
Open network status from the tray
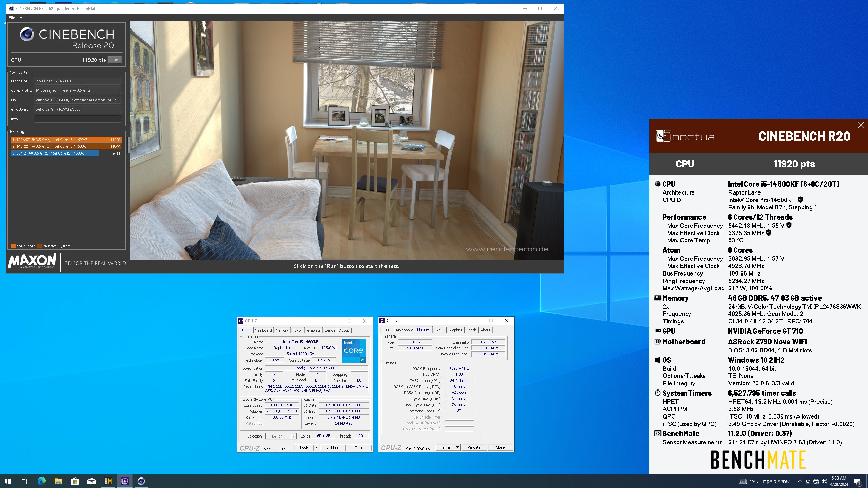coord(816,481)
